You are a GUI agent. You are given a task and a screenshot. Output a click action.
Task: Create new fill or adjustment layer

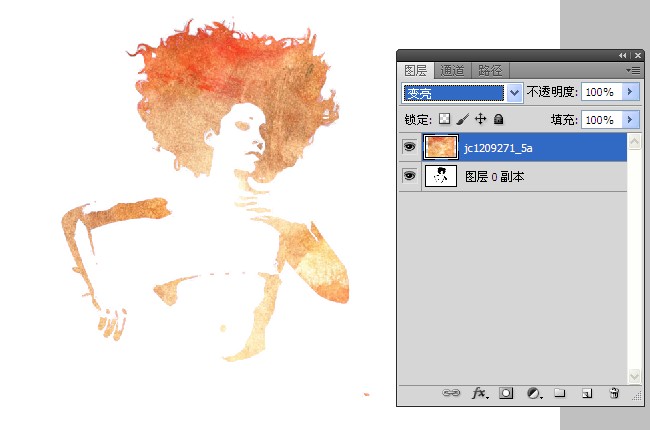(534, 394)
